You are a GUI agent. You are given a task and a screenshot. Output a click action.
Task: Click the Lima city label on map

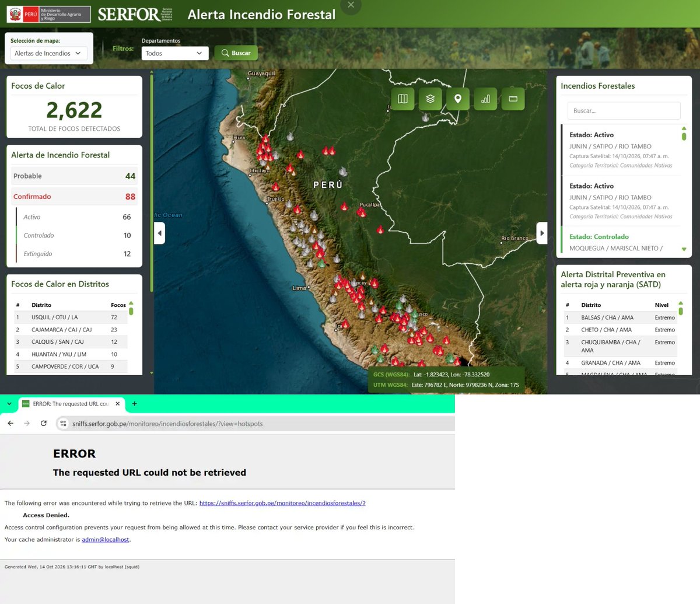point(299,288)
